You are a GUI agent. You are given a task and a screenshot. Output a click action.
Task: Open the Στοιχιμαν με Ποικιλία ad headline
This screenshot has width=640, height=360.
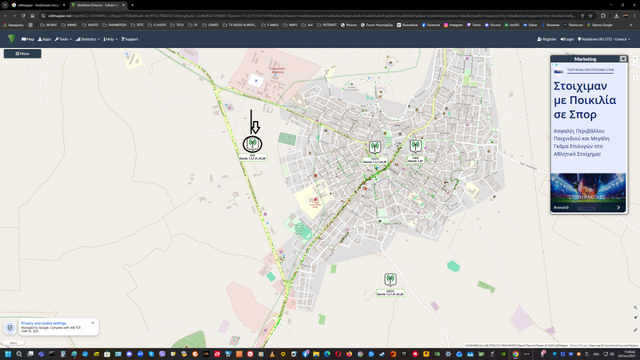(584, 100)
